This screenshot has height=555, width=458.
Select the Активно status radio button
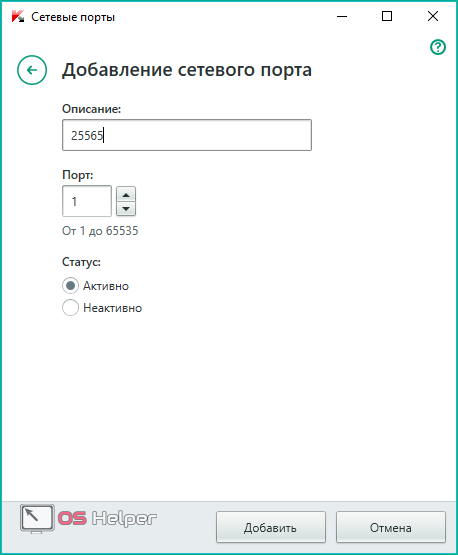[70, 286]
